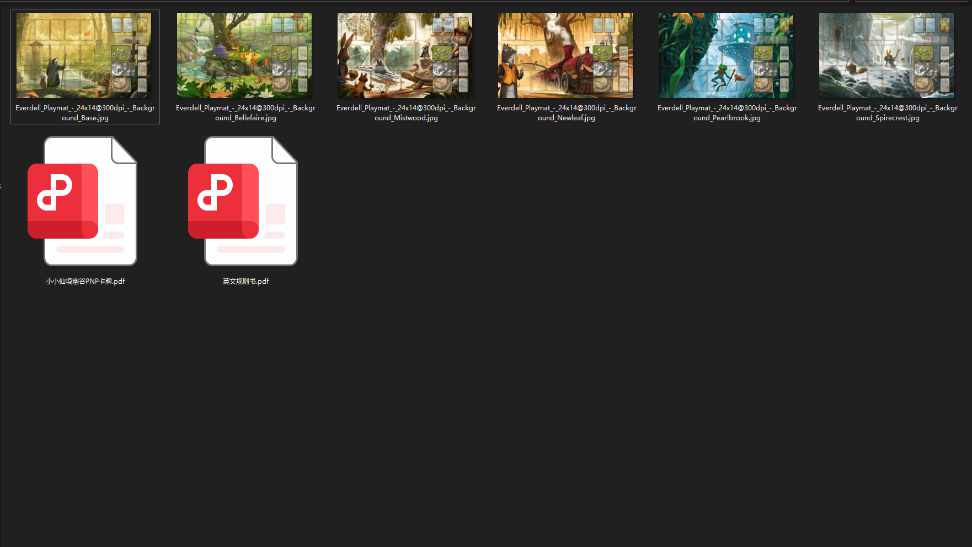Image resolution: width=972 pixels, height=547 pixels.
Task: Click the Background_Newleaf.jpg file name label
Action: point(566,112)
